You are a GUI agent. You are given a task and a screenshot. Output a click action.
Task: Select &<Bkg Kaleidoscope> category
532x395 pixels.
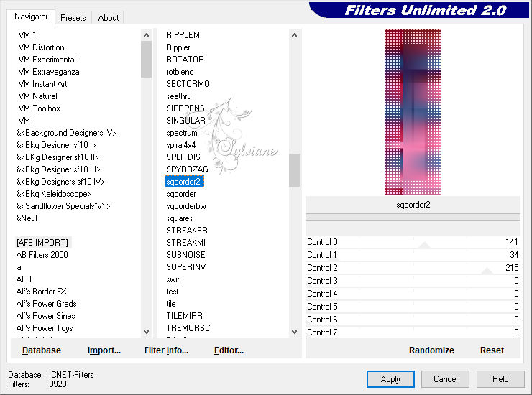point(54,194)
